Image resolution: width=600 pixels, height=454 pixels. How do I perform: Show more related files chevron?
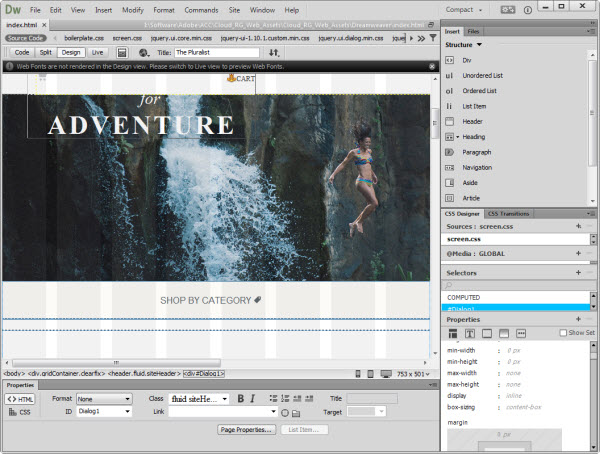421,38
